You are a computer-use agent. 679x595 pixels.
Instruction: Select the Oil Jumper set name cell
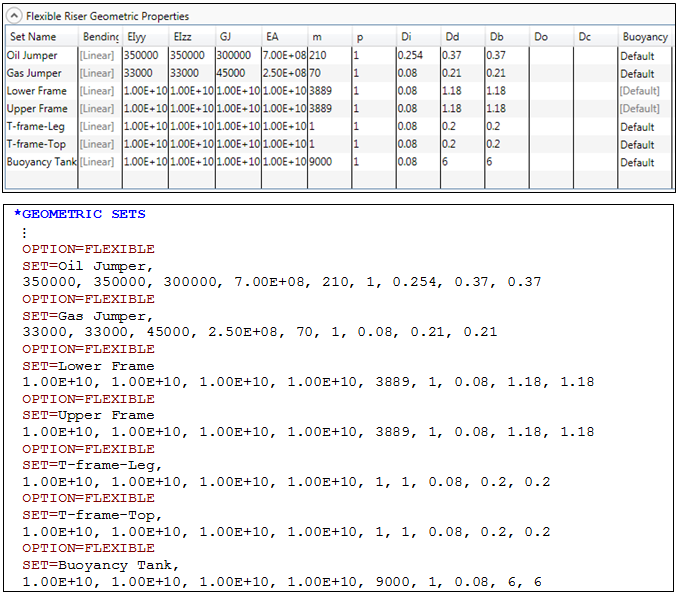tap(42, 55)
